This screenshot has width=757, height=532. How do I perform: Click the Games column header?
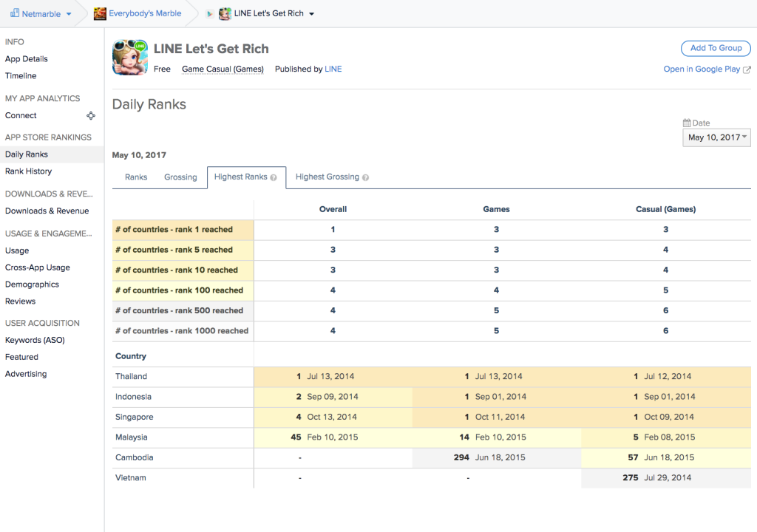[496, 209]
